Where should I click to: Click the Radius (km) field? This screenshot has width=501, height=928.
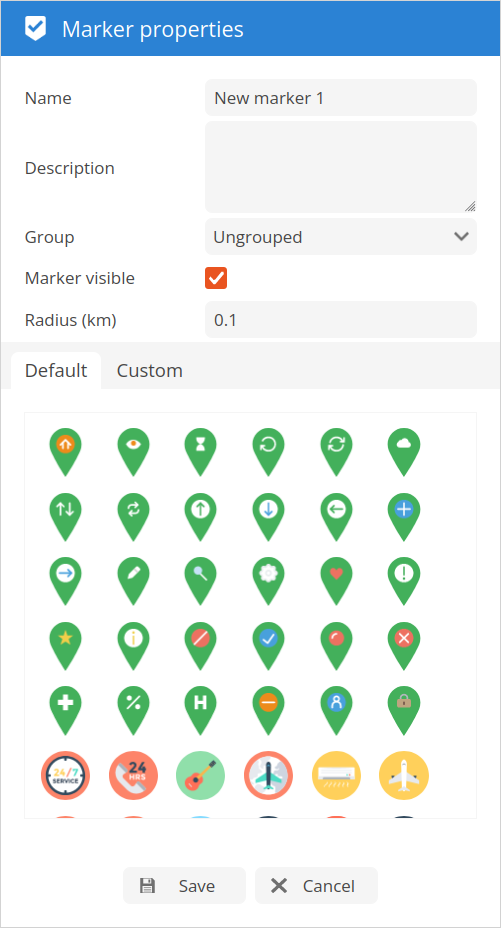coord(341,320)
